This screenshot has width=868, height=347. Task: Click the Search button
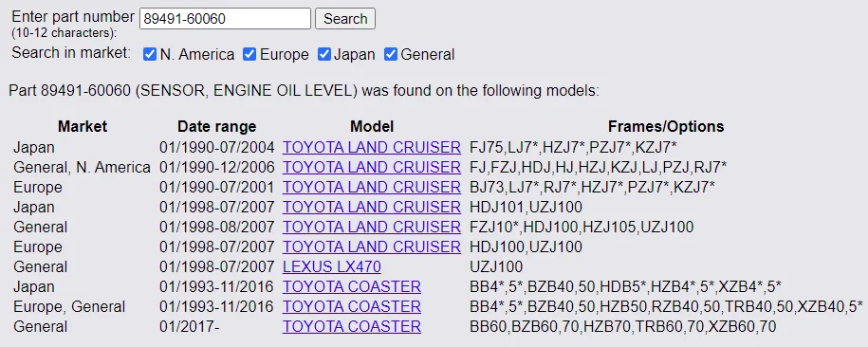pos(345,19)
